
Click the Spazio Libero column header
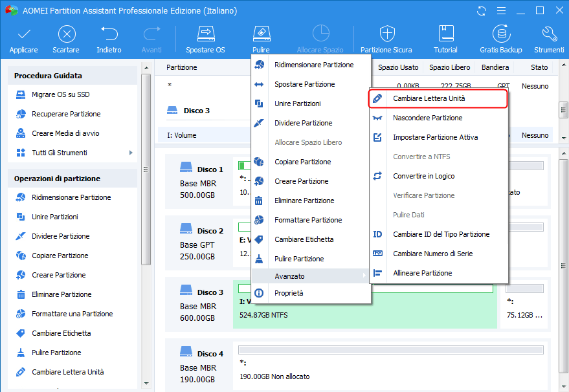click(450, 67)
